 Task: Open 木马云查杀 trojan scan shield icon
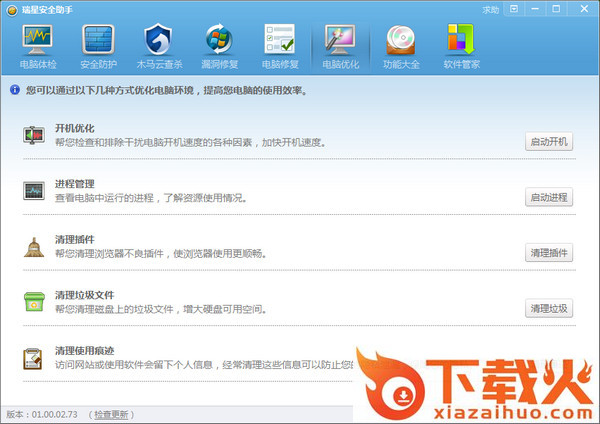pyautogui.click(x=158, y=39)
